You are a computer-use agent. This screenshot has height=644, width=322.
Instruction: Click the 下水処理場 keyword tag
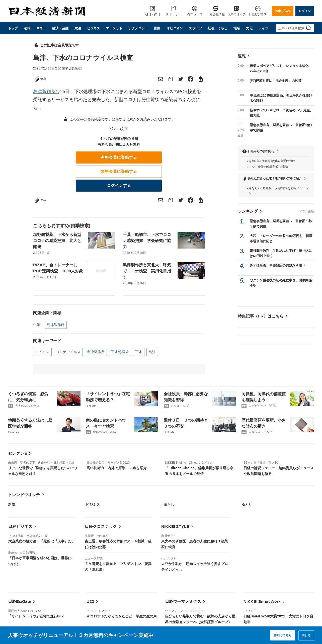(120, 352)
